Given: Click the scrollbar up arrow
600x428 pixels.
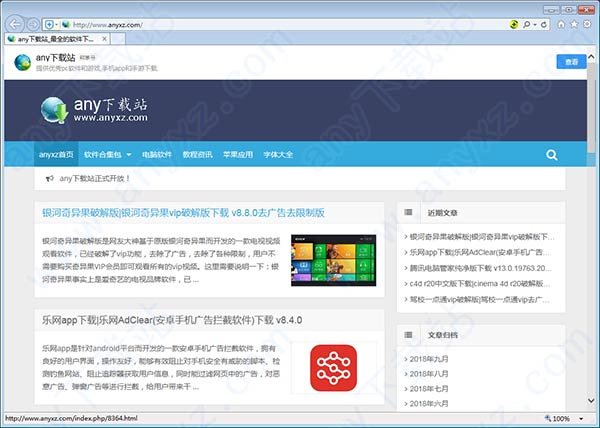Looking at the screenshot, I should (x=591, y=57).
